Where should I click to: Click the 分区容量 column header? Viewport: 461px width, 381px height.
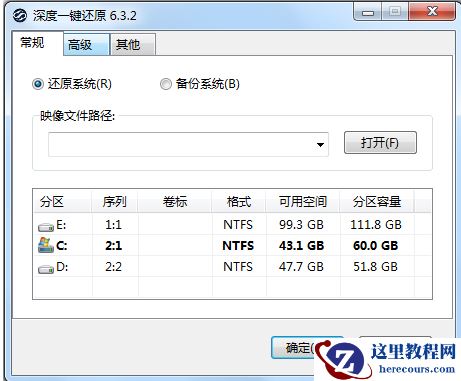coord(377,202)
